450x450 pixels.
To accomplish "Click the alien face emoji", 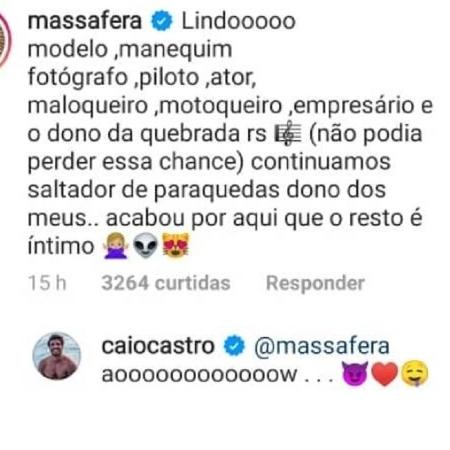I will pyautogui.click(x=145, y=246).
